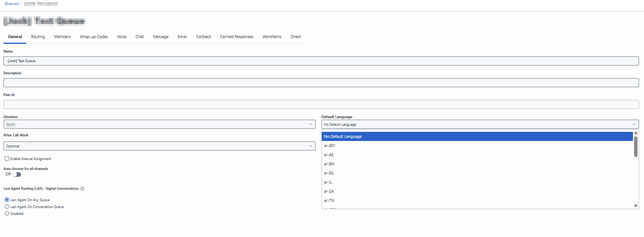The image size is (644, 237).
Task: Select Last Agent On Conversation Queue
Action: [x=7, y=207]
